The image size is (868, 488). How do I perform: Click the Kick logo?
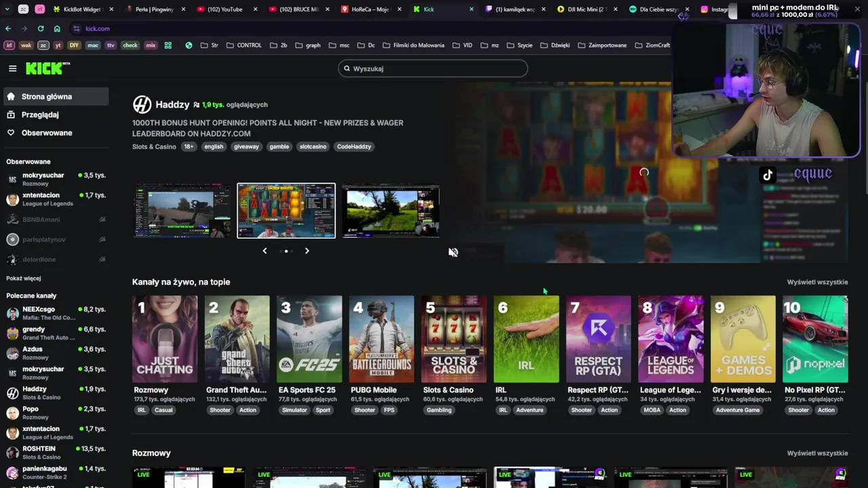(47, 68)
